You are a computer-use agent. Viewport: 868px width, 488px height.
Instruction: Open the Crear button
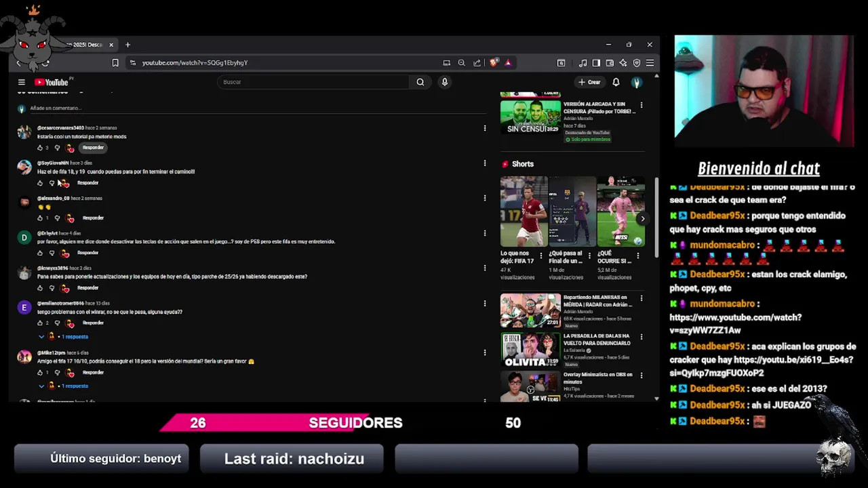click(x=589, y=82)
